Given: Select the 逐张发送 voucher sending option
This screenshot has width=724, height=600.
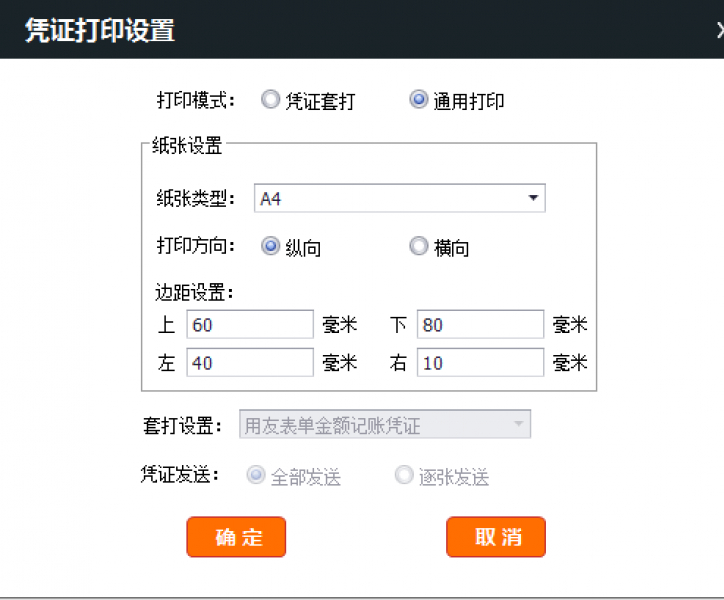Looking at the screenshot, I should [x=404, y=476].
